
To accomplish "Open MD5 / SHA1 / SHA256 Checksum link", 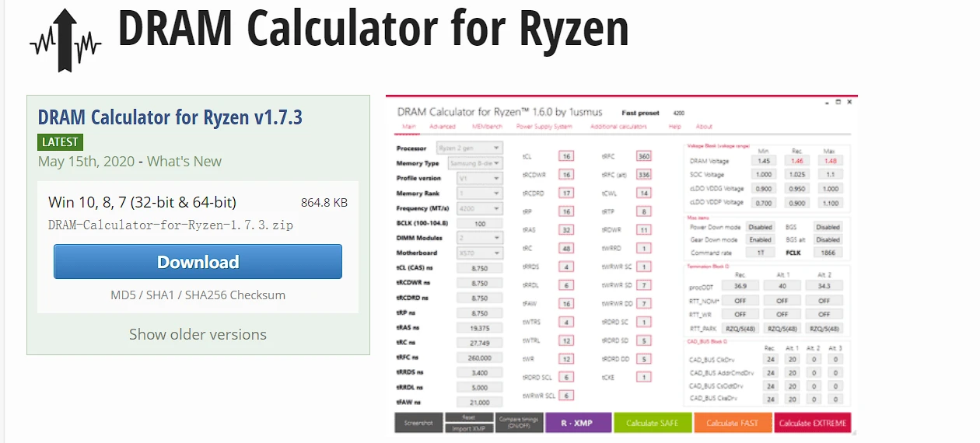I will [198, 295].
